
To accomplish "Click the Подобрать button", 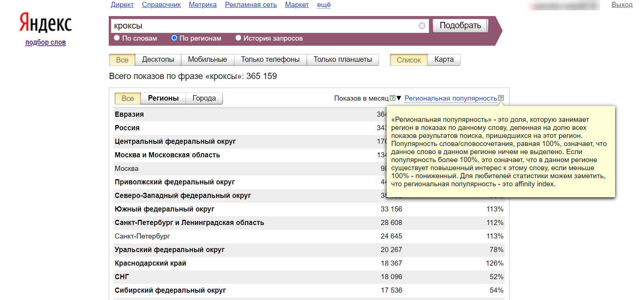I will (x=460, y=26).
